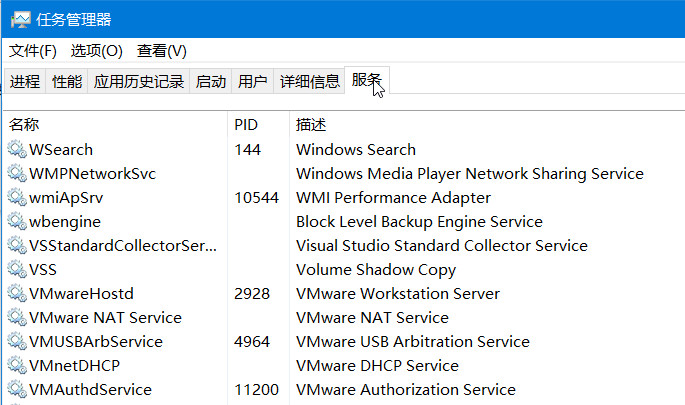Select the wmiApSrv service name

pyautogui.click(x=66, y=198)
